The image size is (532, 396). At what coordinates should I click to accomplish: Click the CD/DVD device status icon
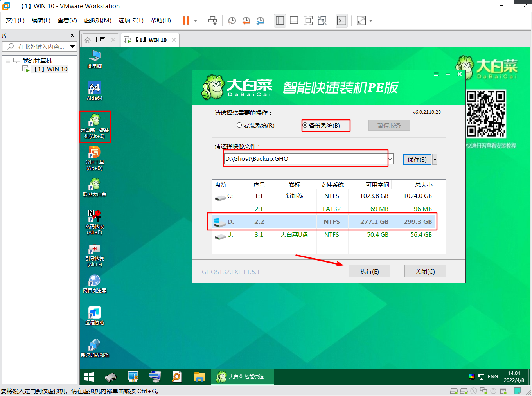(474, 391)
